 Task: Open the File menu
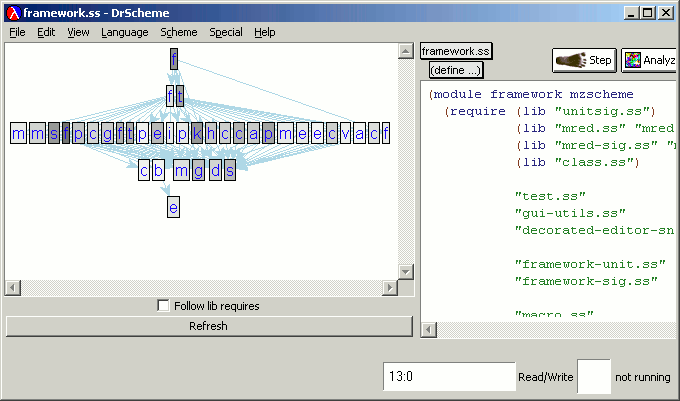pos(17,33)
